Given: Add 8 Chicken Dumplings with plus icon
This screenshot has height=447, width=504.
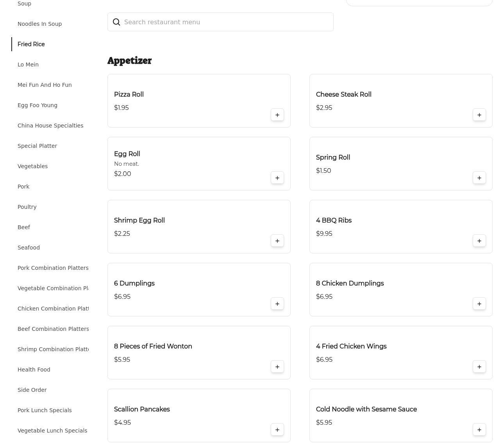Looking at the screenshot, I should point(479,304).
